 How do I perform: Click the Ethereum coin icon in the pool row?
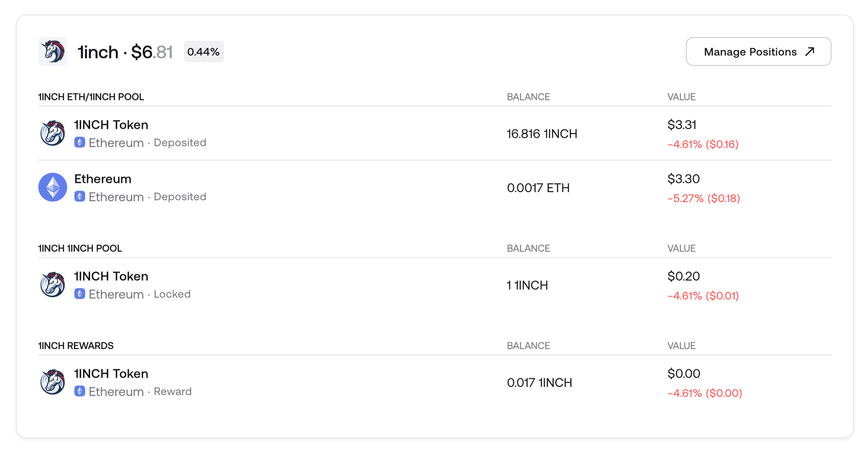(x=52, y=187)
